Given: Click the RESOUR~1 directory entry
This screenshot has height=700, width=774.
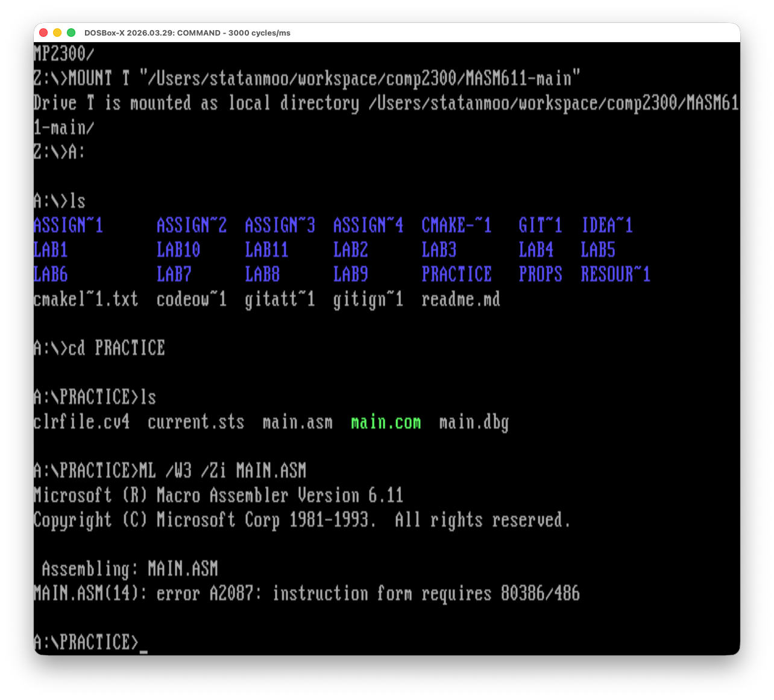Looking at the screenshot, I should 616,274.
